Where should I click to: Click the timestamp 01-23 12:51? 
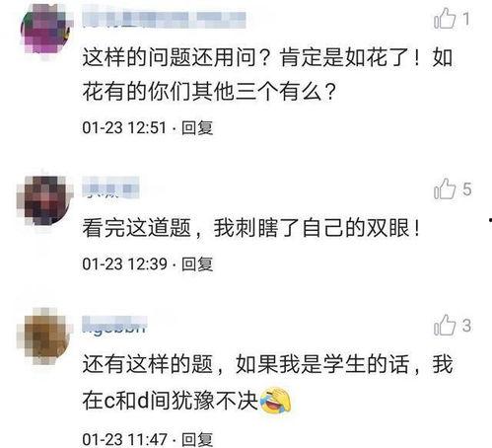124,127
